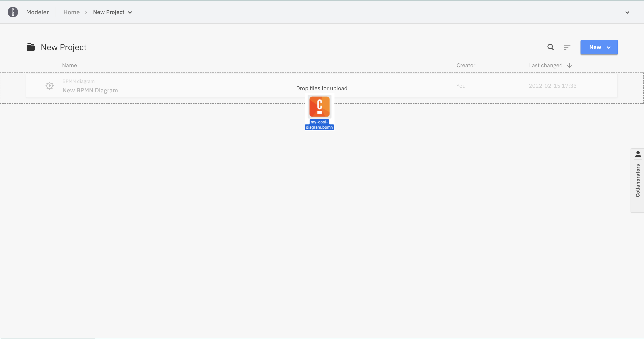Click the Name column header to sort
Image resolution: width=644 pixels, height=339 pixels.
70,65
